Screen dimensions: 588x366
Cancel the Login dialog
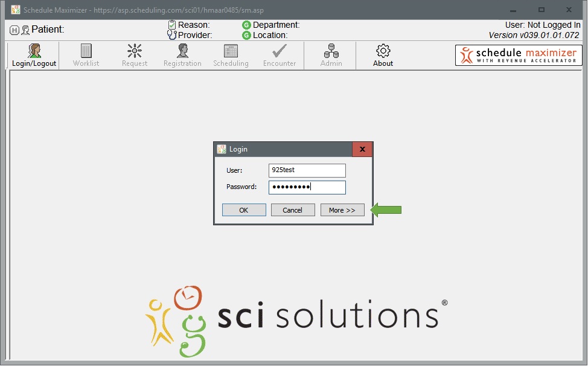(x=293, y=210)
